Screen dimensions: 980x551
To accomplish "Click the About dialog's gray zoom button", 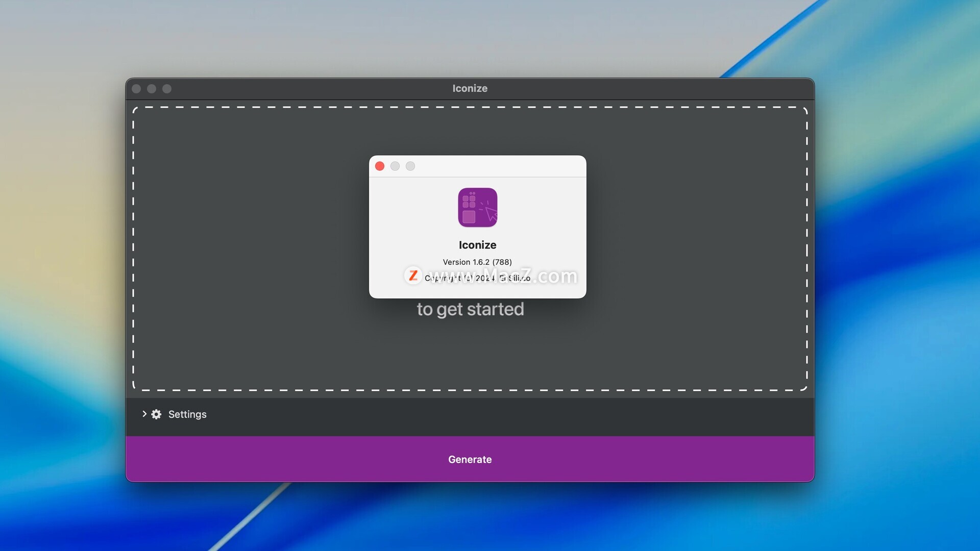I will 410,166.
